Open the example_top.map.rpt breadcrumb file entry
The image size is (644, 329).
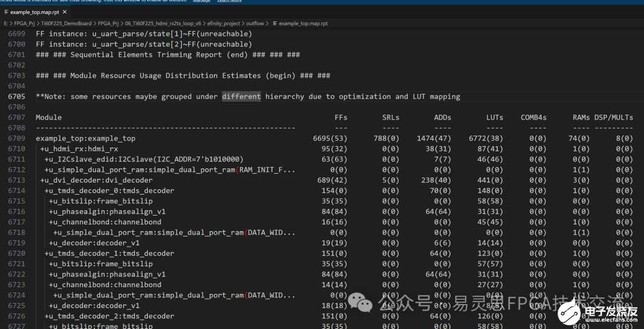pos(303,23)
